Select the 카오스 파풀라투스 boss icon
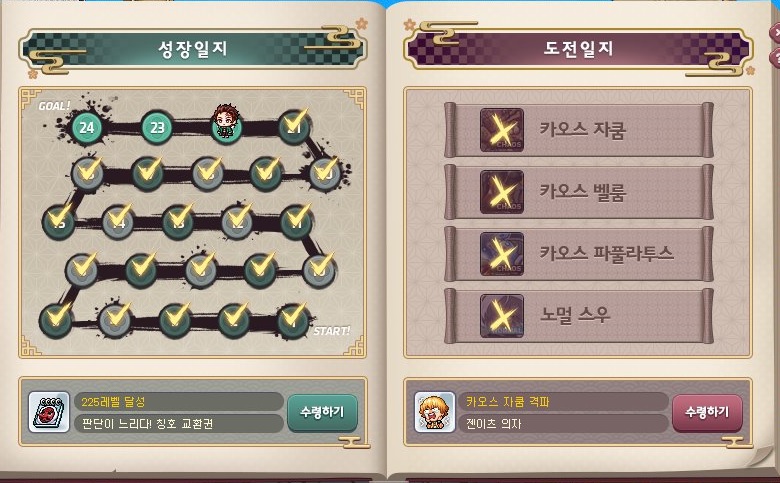The width and height of the screenshot is (780, 483). pos(501,254)
